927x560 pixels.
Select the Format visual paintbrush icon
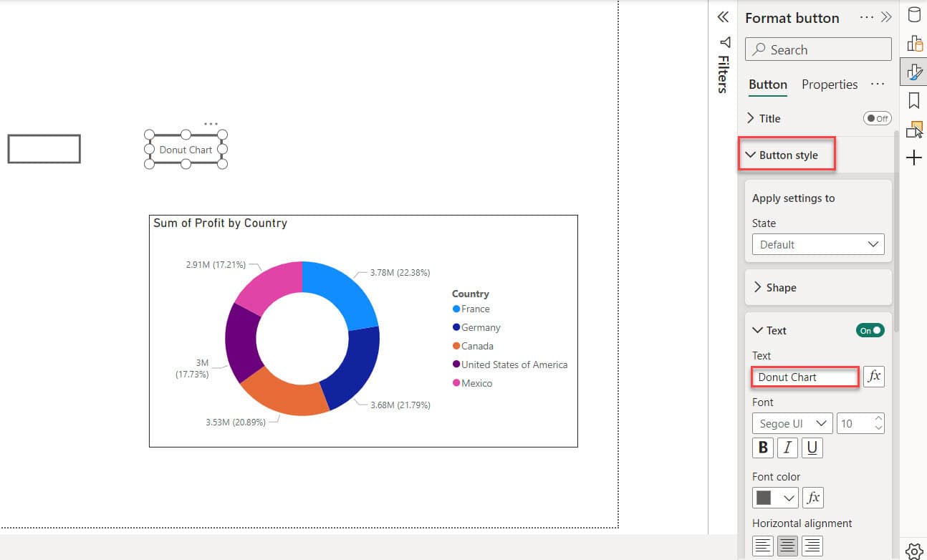[914, 72]
